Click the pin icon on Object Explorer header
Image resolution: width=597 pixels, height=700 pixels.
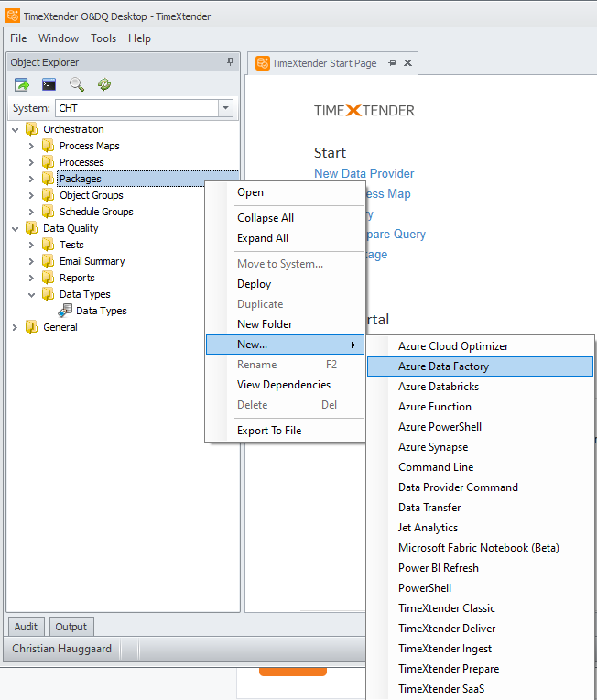230,62
